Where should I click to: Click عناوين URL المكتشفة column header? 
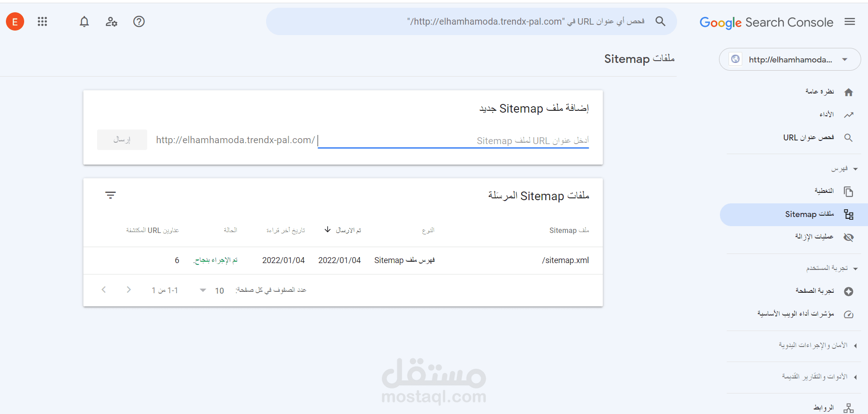pos(152,230)
